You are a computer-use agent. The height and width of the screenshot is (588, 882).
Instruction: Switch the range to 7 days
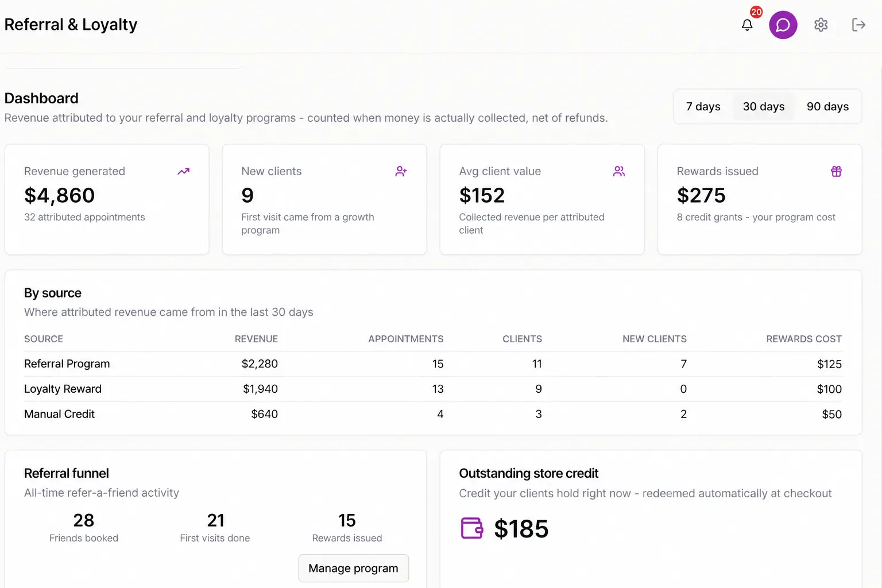click(703, 106)
